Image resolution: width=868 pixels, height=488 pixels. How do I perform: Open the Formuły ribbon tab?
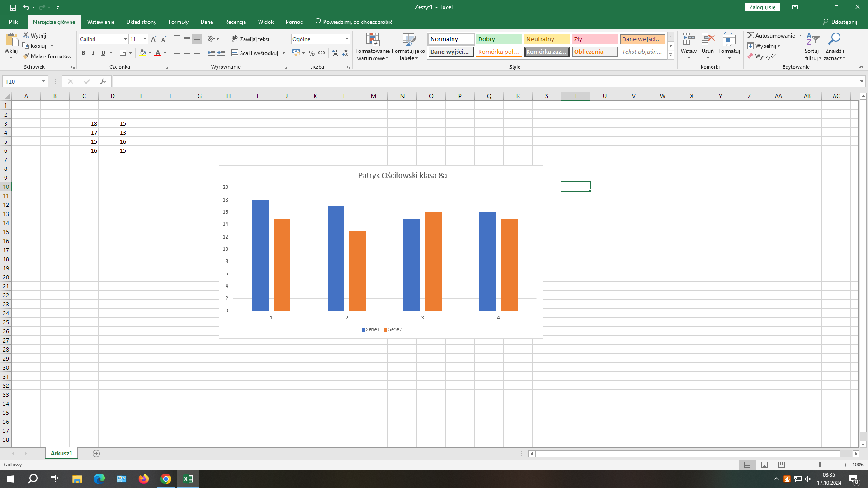(178, 22)
